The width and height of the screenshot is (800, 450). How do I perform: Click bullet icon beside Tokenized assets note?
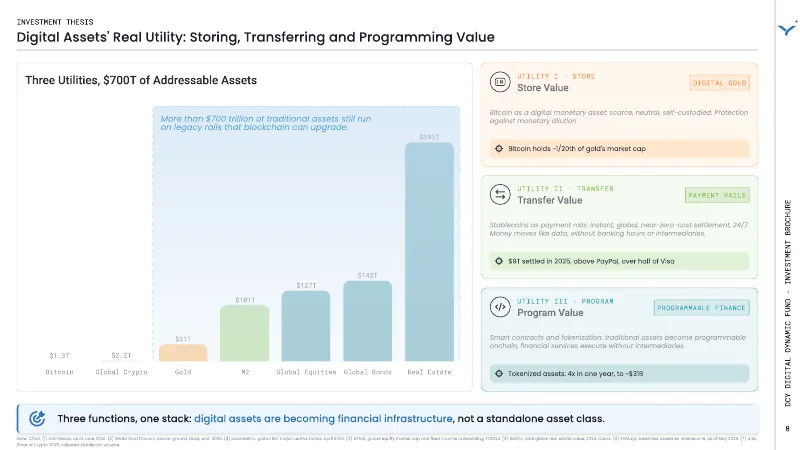tap(499, 373)
